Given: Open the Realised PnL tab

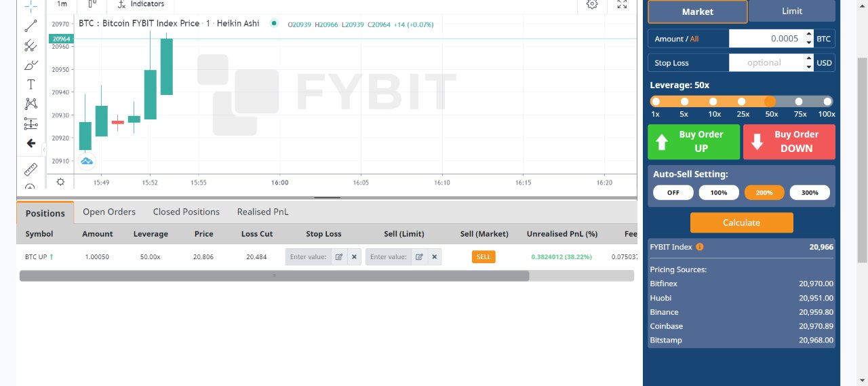Looking at the screenshot, I should click(262, 212).
